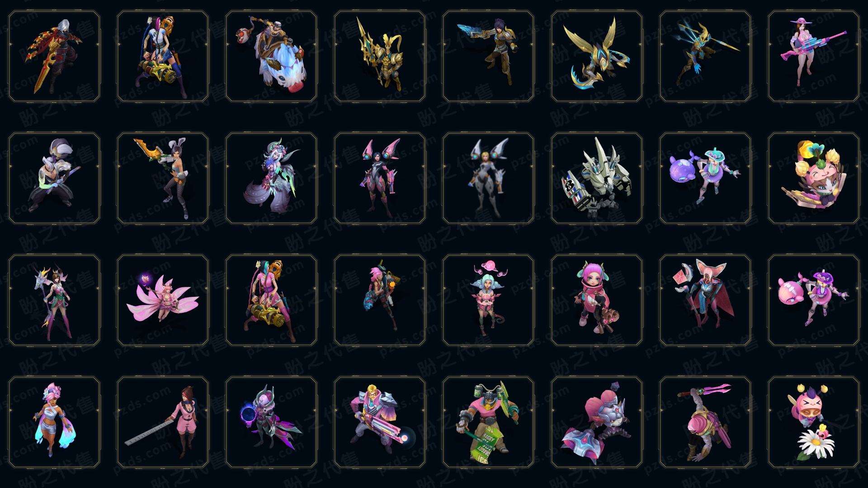The image size is (868, 488).
Task: Click the dark mage holding purple orb
Action: (x=271, y=422)
